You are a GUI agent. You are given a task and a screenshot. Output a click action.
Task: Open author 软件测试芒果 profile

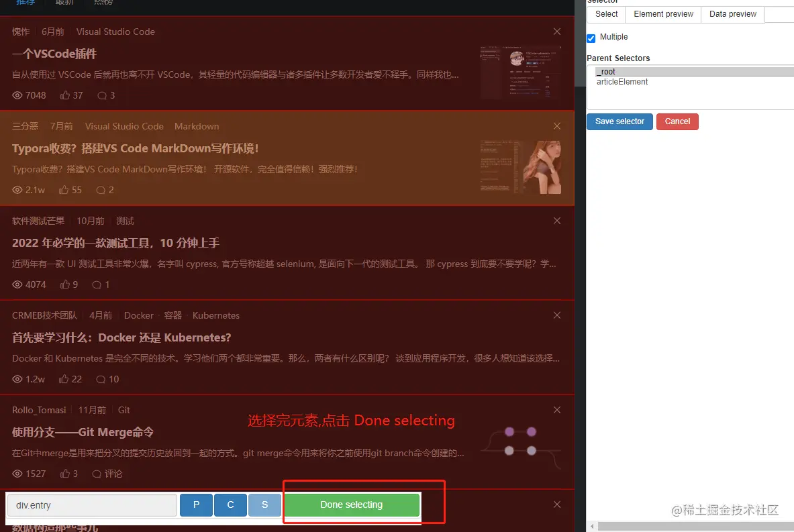(x=38, y=221)
